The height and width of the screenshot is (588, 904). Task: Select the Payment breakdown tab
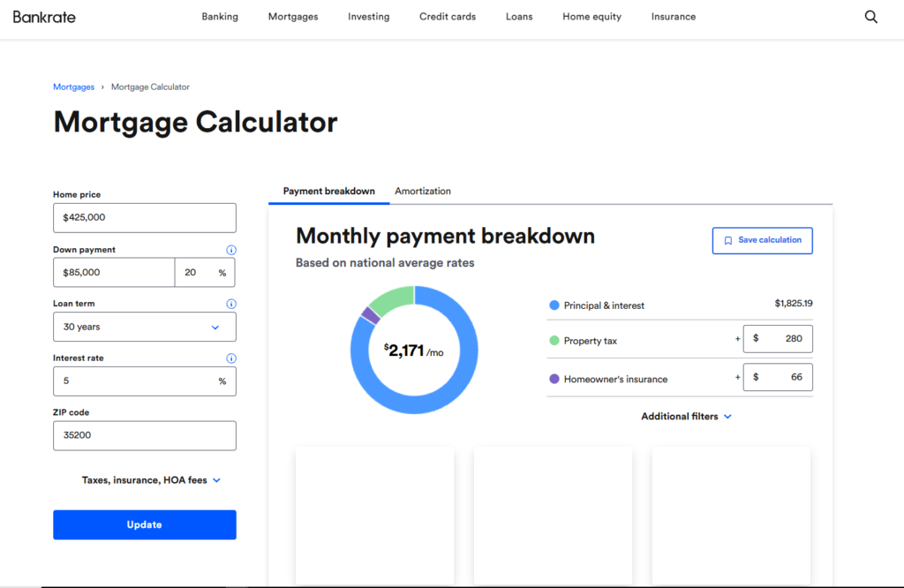[x=328, y=191]
